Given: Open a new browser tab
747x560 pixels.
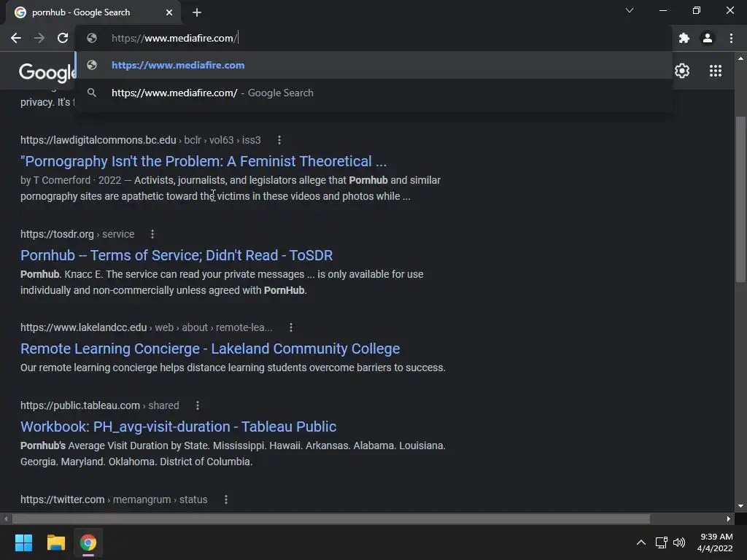Looking at the screenshot, I should tap(197, 12).
